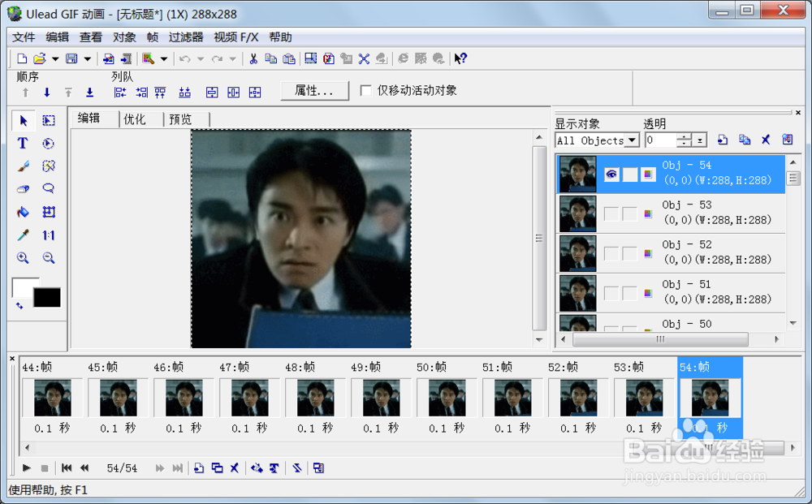This screenshot has height=504, width=812.
Task: Open the All Objects display dropdown
Action: point(632,140)
